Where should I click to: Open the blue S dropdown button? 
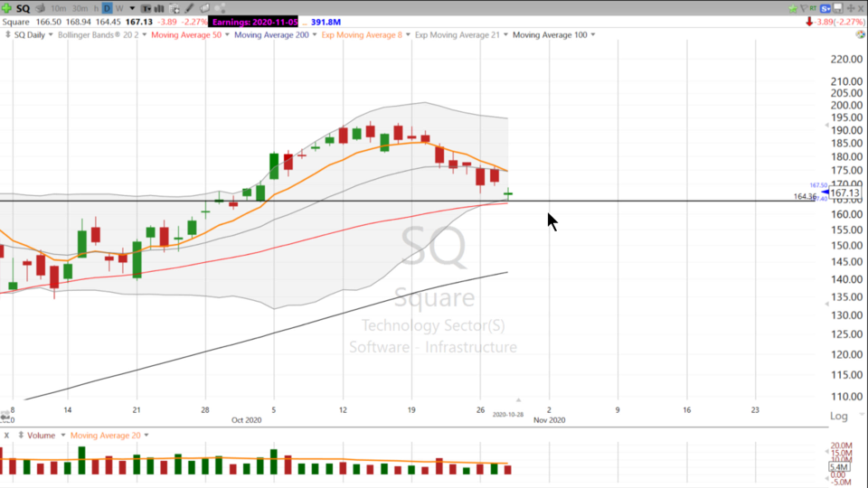tap(826, 8)
